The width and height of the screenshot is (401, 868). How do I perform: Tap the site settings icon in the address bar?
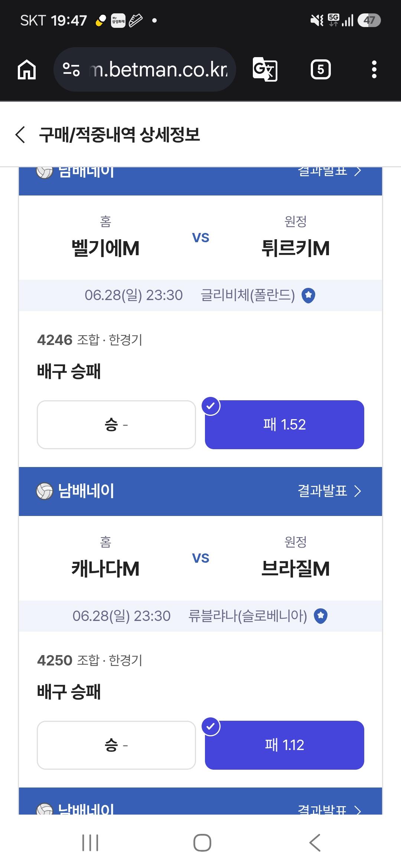[71, 69]
